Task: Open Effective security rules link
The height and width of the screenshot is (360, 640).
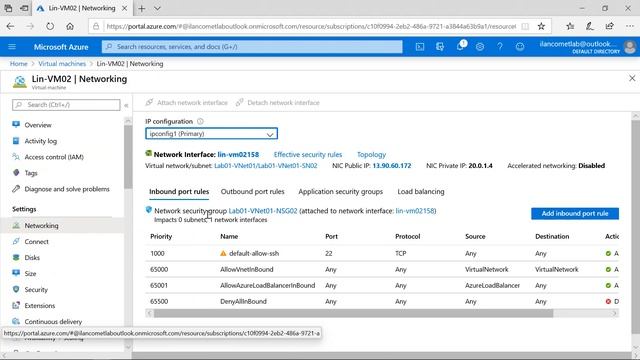Action: click(x=308, y=155)
